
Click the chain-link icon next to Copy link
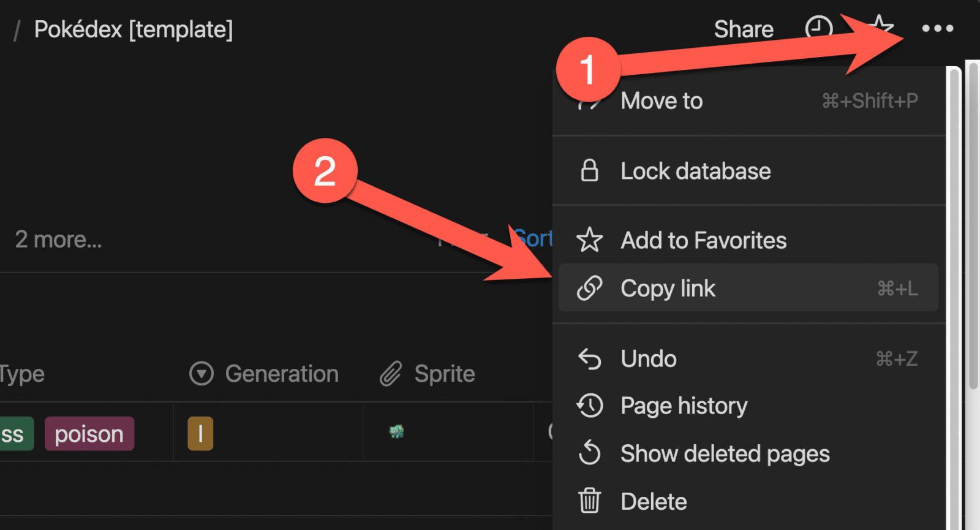click(x=589, y=288)
